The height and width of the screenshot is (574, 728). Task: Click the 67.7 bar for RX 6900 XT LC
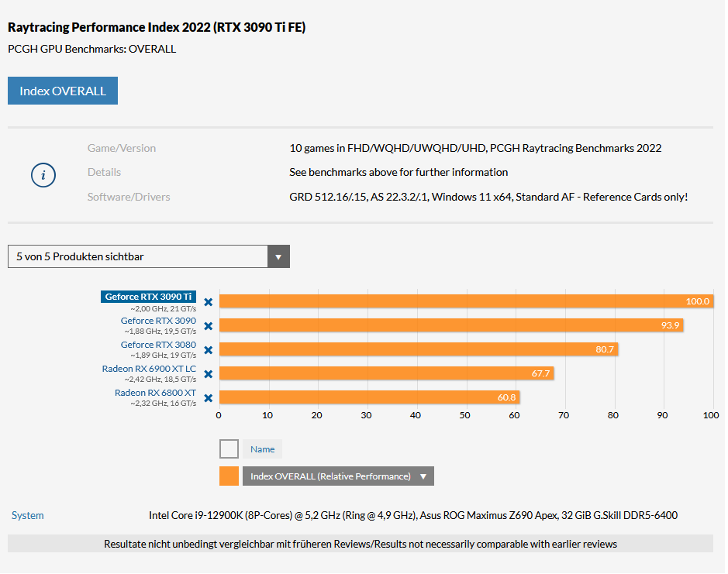coord(388,375)
